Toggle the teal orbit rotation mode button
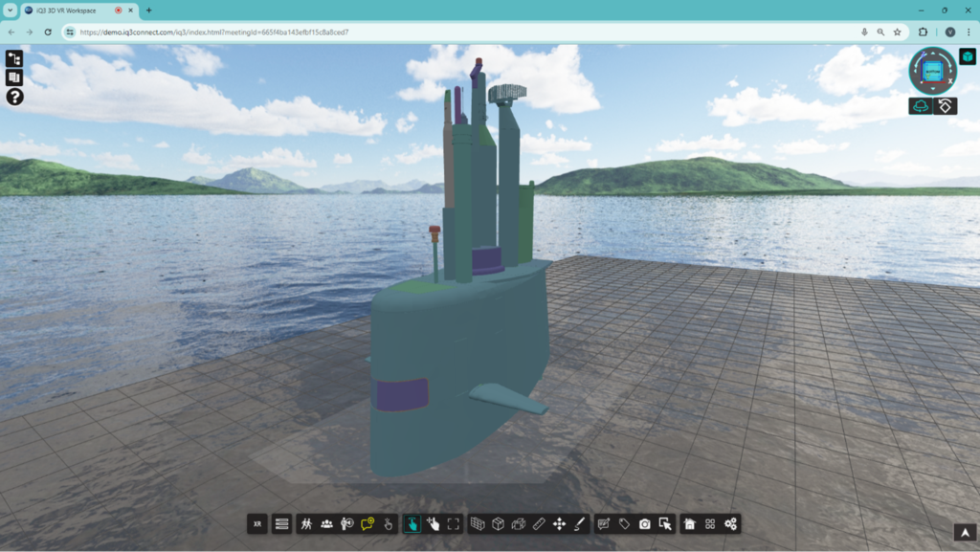 coord(921,106)
